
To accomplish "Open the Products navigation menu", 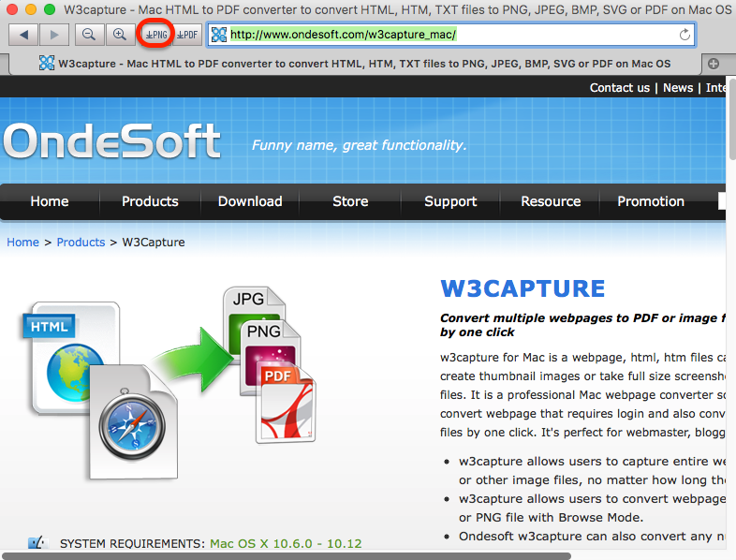I will [150, 201].
